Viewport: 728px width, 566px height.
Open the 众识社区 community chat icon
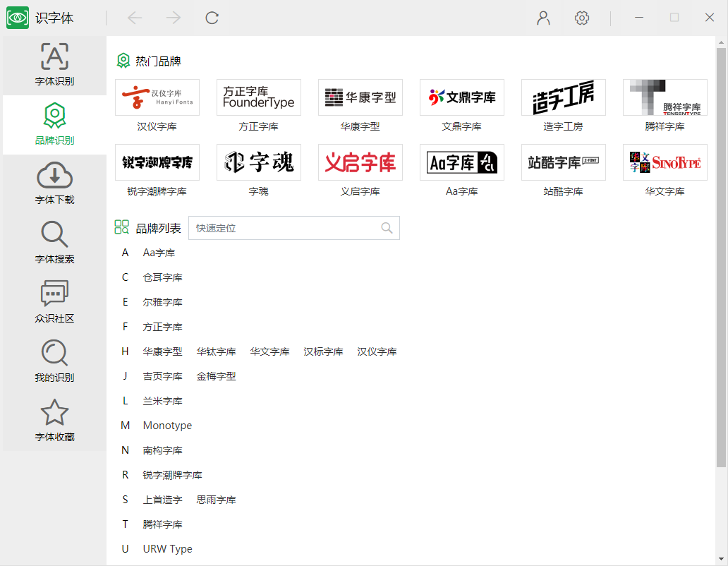54,295
